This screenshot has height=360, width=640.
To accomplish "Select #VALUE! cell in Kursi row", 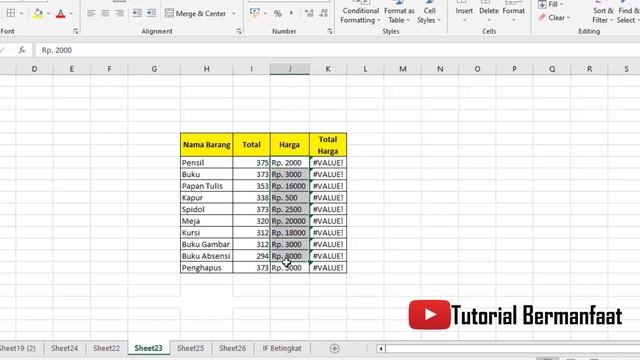I will point(328,233).
